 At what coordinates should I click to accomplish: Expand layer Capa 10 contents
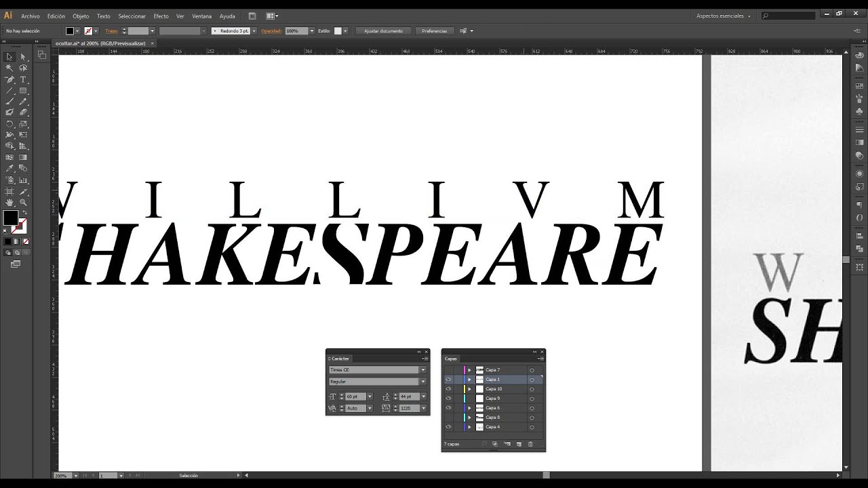click(469, 389)
